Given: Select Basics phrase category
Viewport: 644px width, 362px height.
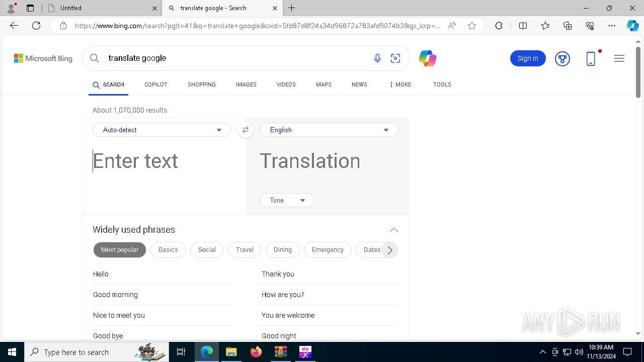Looking at the screenshot, I should [168, 250].
